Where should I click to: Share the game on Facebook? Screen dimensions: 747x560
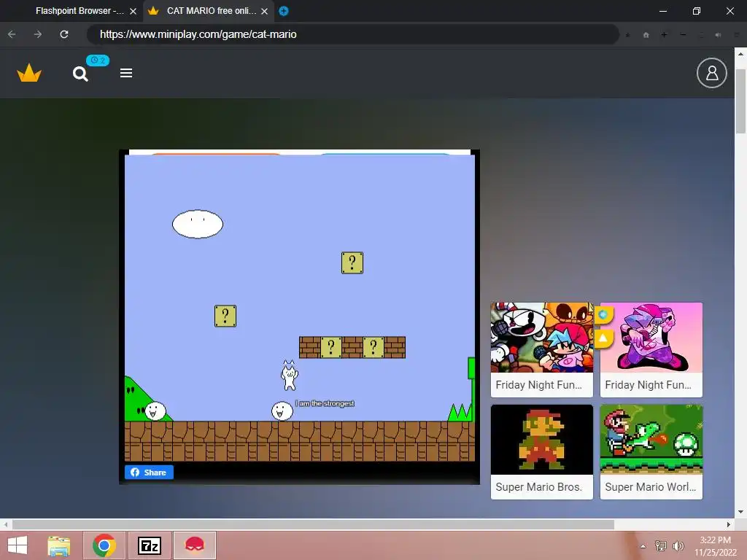pos(149,472)
